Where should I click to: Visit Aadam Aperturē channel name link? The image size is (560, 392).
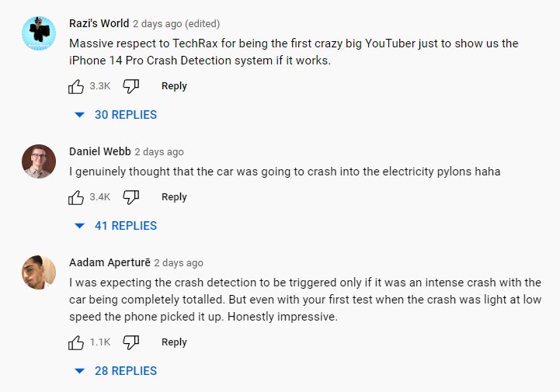[110, 262]
